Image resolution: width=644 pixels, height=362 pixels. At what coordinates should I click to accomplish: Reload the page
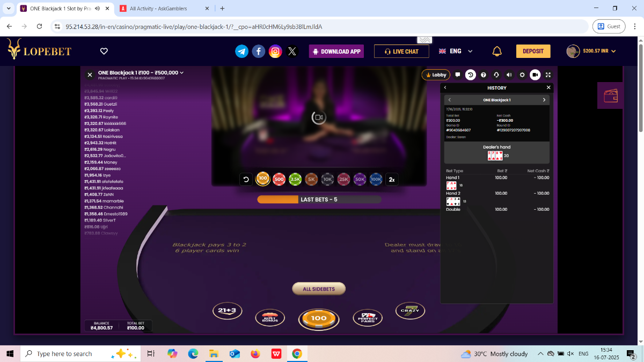click(x=39, y=26)
